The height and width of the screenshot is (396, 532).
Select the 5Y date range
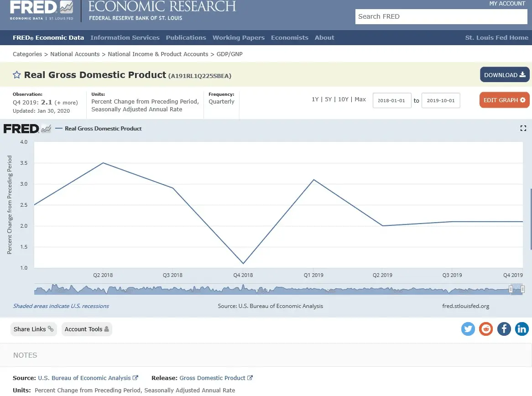328,99
